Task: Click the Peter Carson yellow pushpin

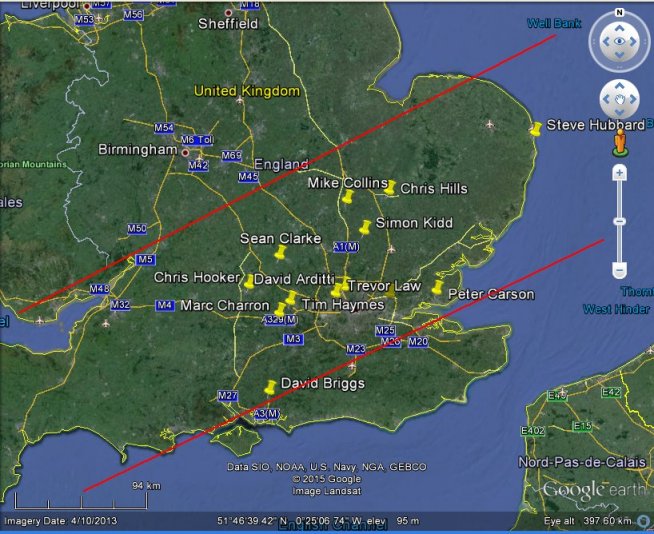Action: pos(436,289)
